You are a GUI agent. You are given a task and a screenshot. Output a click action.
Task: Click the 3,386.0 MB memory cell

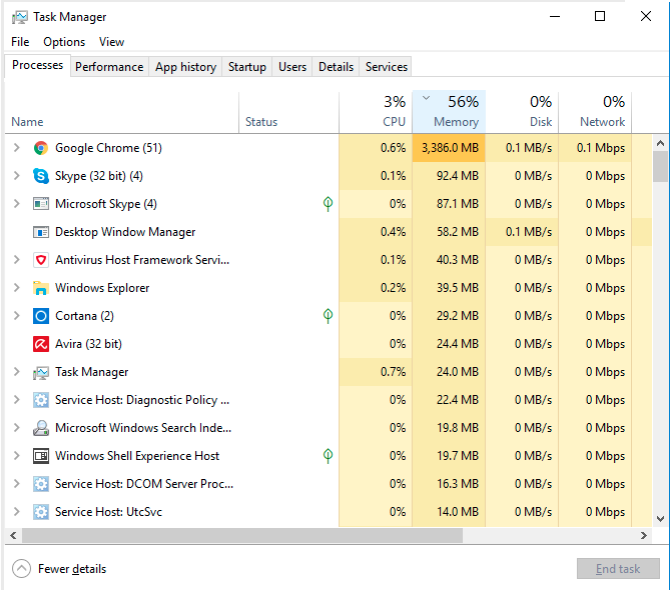click(449, 148)
